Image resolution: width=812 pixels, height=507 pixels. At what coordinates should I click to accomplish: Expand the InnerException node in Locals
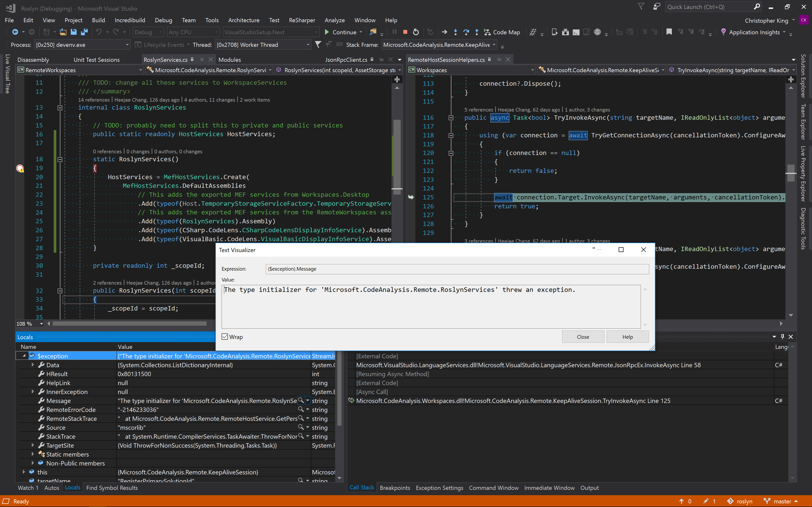[x=33, y=391]
